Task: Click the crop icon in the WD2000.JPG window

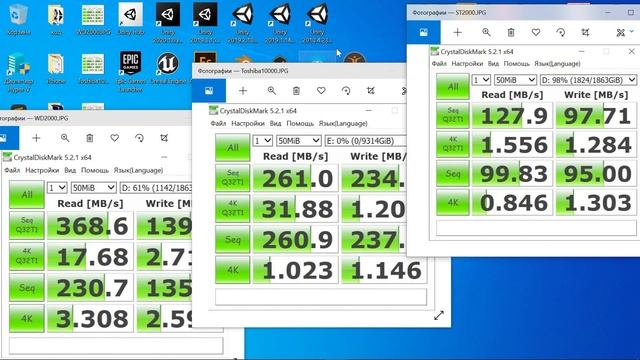Action: [164, 138]
